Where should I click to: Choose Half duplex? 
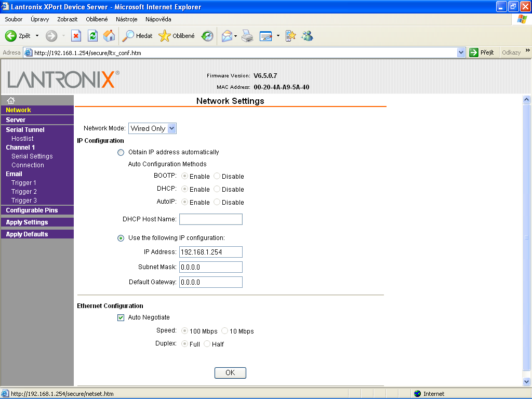(x=207, y=344)
